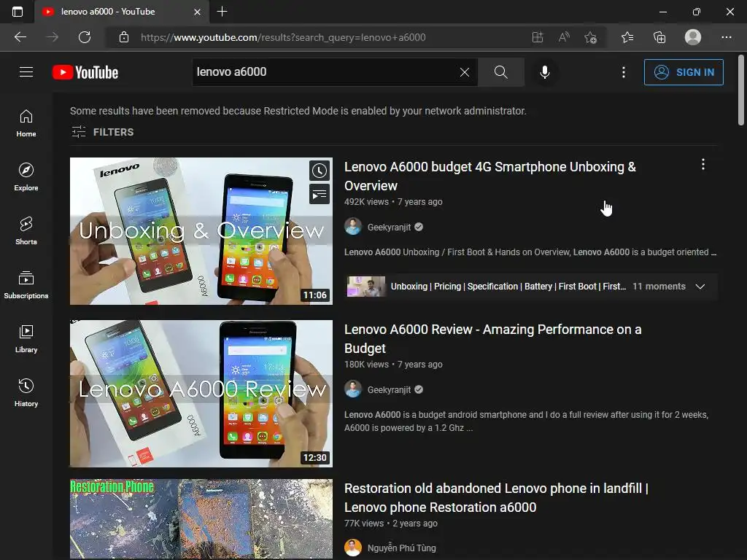The width and height of the screenshot is (747, 560).
Task: Click '492K views • 7 years ago' text
Action: coord(393,202)
